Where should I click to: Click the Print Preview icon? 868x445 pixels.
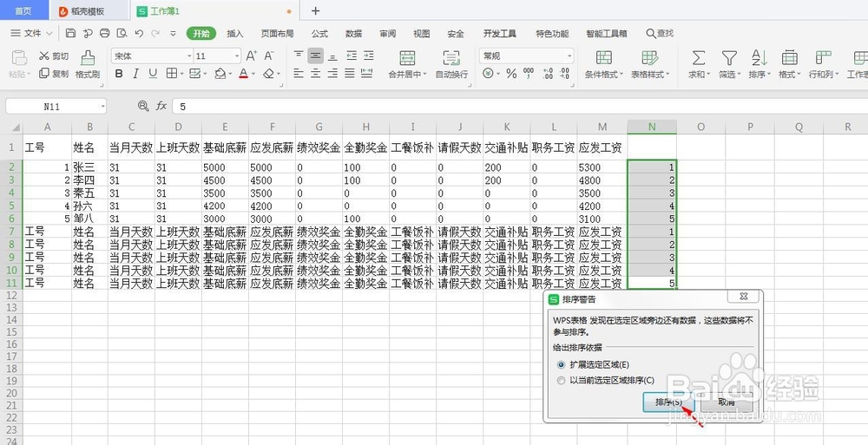(x=122, y=33)
